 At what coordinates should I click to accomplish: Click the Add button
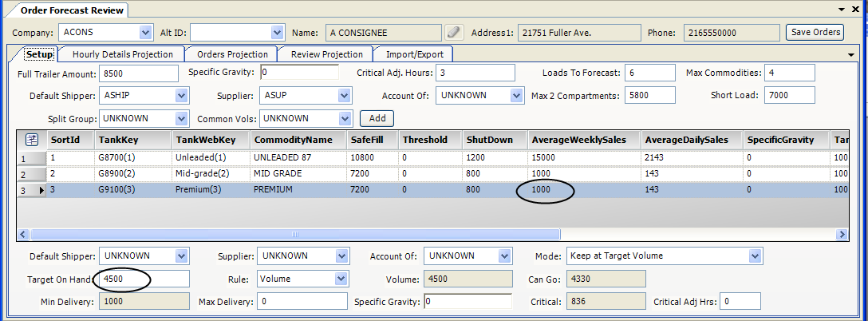point(377,118)
